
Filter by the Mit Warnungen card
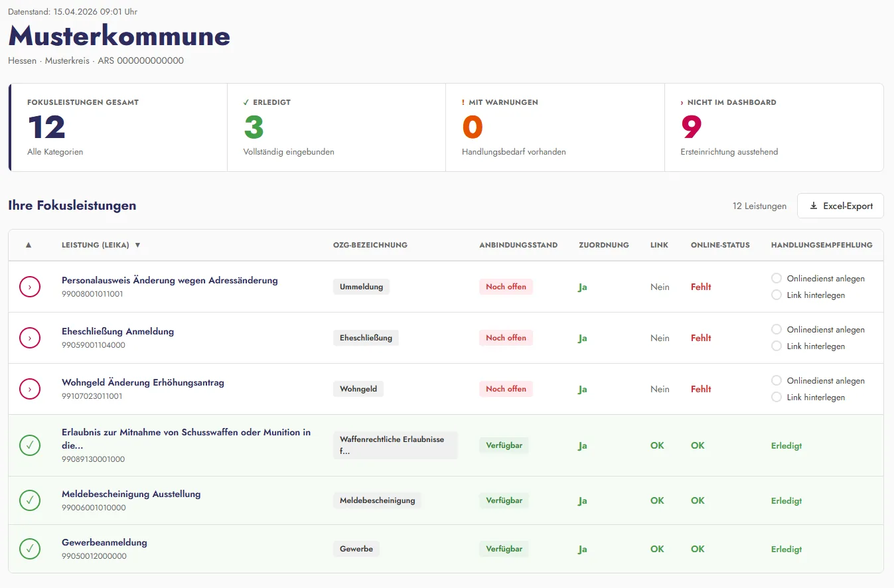tap(555, 127)
